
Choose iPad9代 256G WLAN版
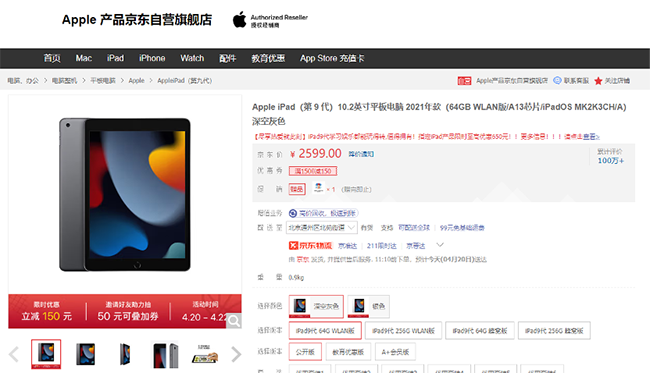coord(403,331)
